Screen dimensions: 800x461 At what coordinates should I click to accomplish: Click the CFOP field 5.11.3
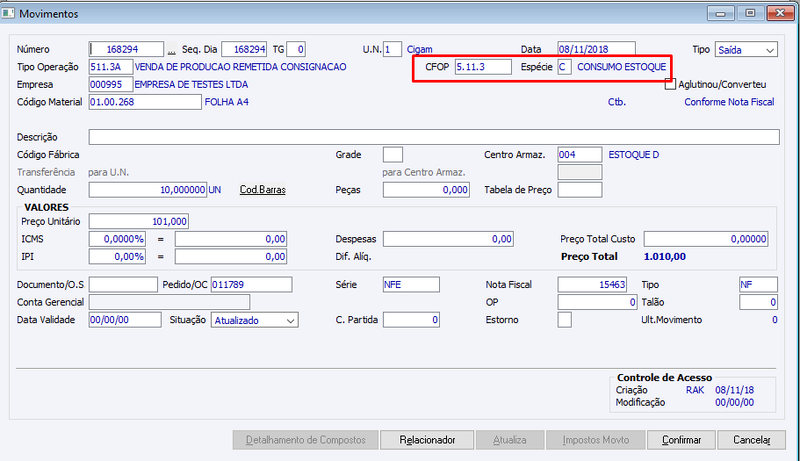483,67
